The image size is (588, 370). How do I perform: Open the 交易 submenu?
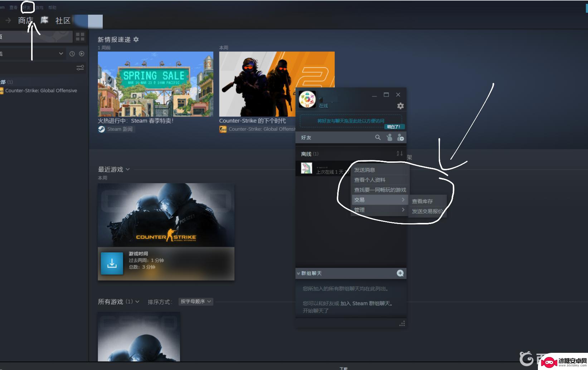click(x=380, y=200)
